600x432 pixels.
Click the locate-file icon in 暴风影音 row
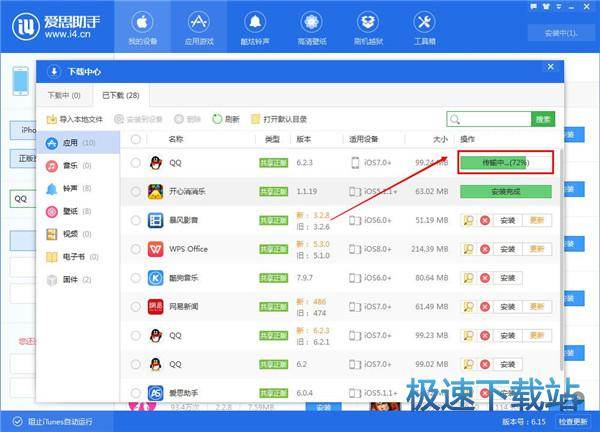click(x=468, y=220)
